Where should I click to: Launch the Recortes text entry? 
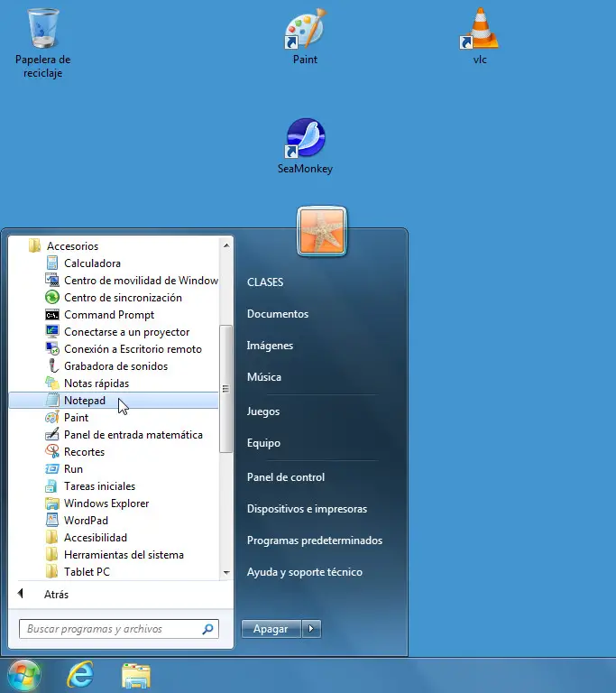pyautogui.click(x=85, y=452)
